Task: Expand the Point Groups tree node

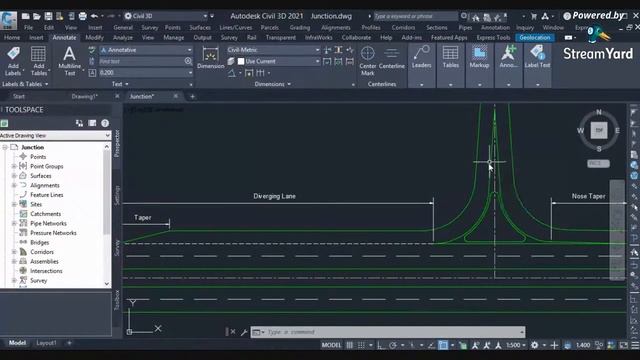Action: pos(14,166)
